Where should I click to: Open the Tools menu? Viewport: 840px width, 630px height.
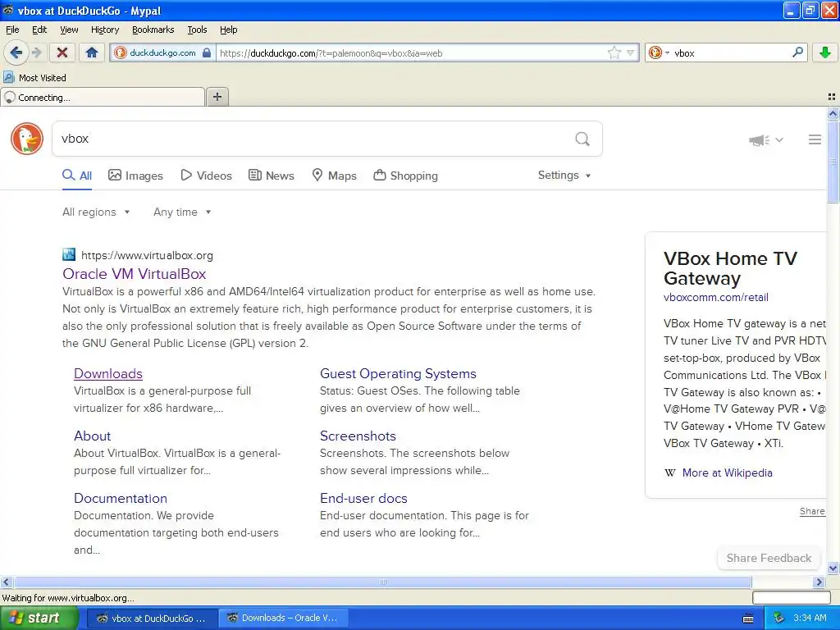197,30
